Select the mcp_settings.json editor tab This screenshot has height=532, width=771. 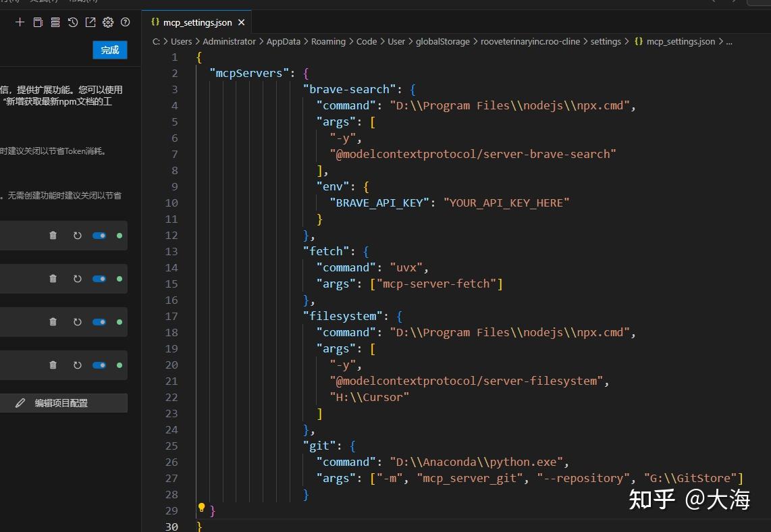pyautogui.click(x=196, y=22)
